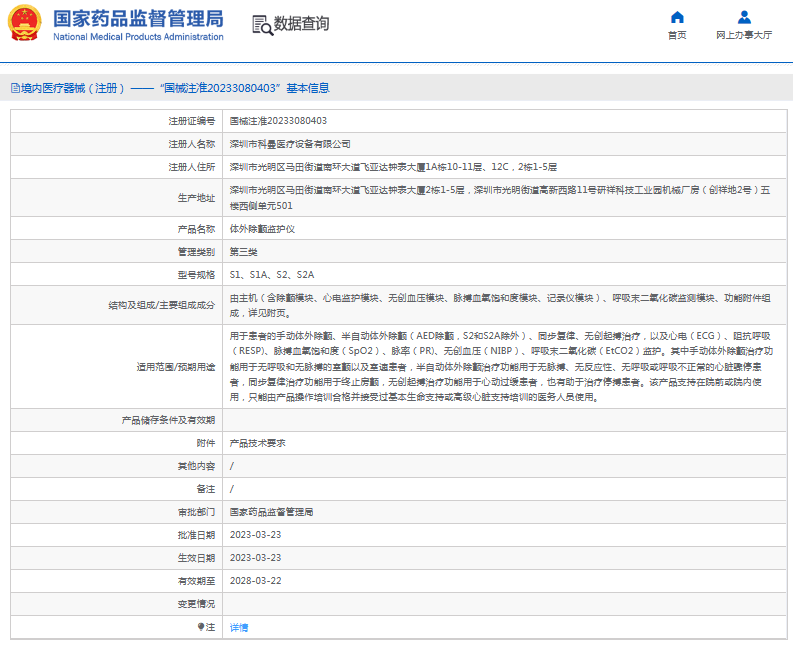Click 产品储存条件及有效期 label

point(168,420)
